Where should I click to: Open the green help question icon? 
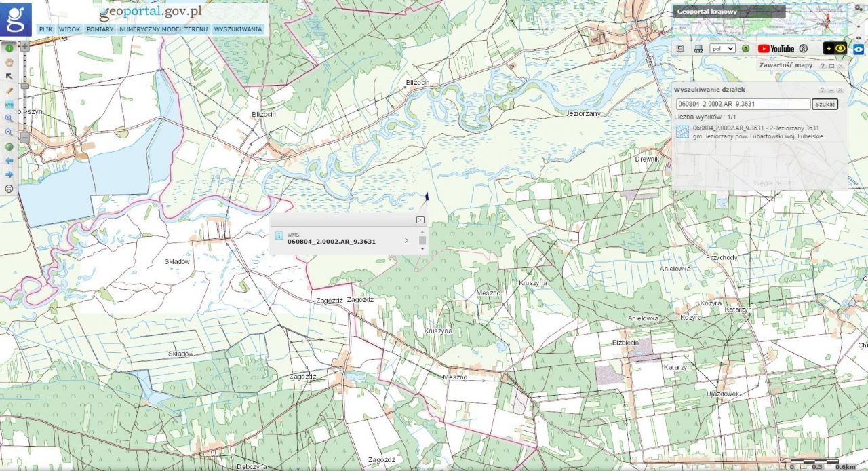[x=745, y=49]
